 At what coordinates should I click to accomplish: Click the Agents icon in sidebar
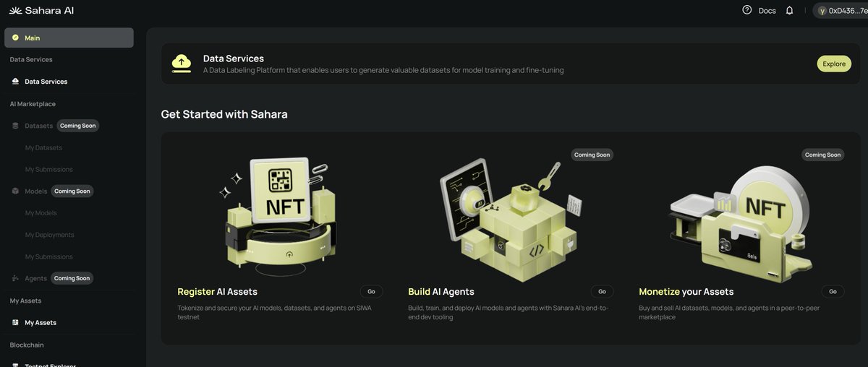(x=16, y=278)
